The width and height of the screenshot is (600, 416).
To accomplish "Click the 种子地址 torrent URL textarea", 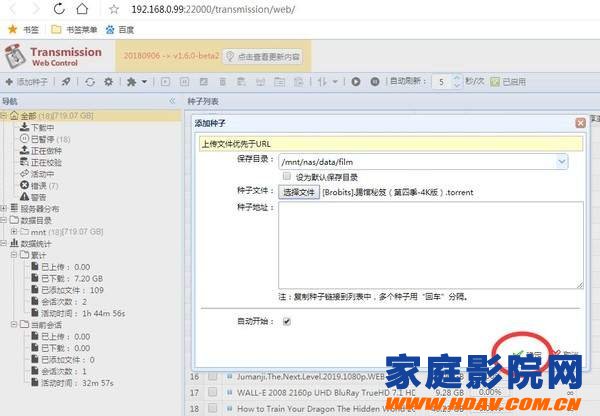I will [x=431, y=245].
